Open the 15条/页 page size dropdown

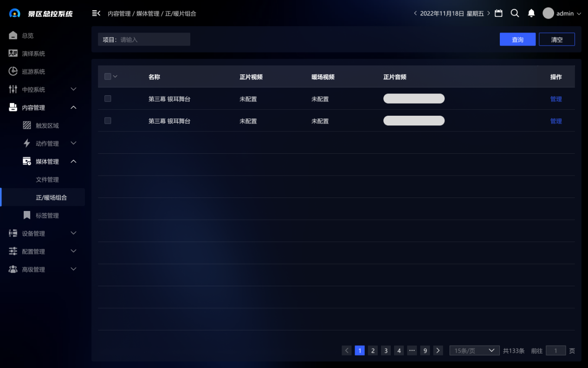(x=474, y=351)
